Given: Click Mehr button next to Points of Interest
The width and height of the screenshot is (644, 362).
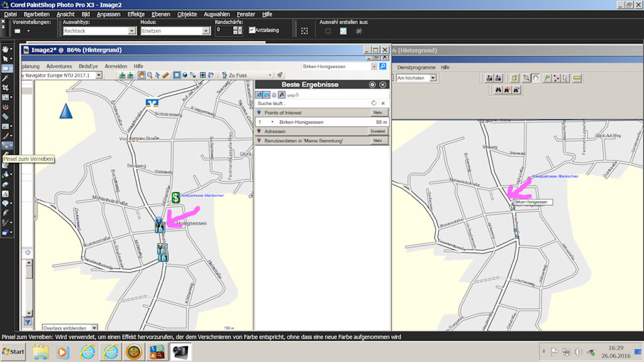Looking at the screenshot, I should tap(378, 112).
